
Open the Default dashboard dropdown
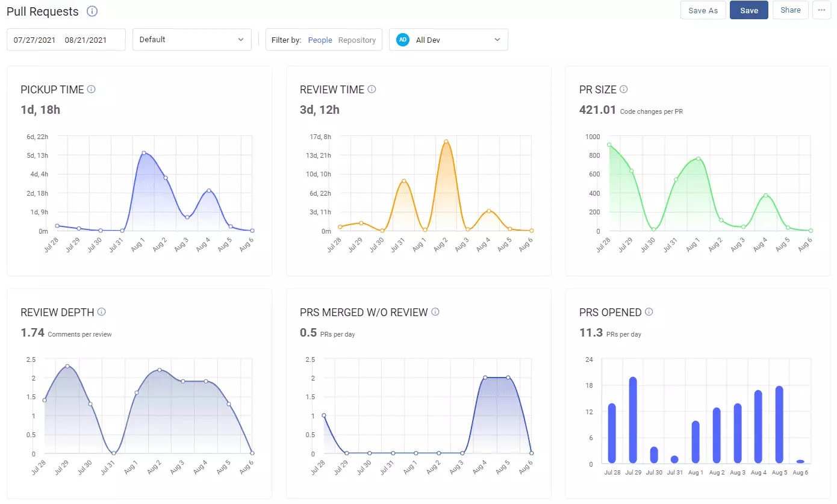(191, 39)
